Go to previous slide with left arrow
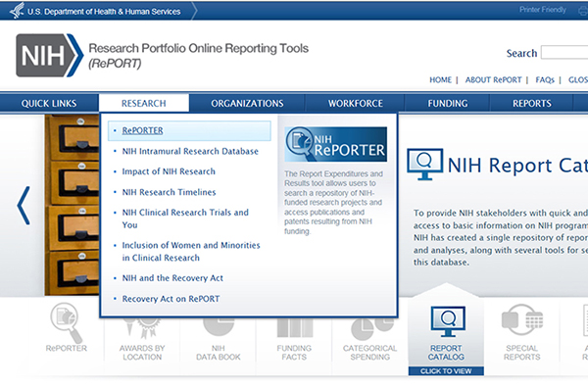The height and width of the screenshot is (387, 588). point(24,206)
